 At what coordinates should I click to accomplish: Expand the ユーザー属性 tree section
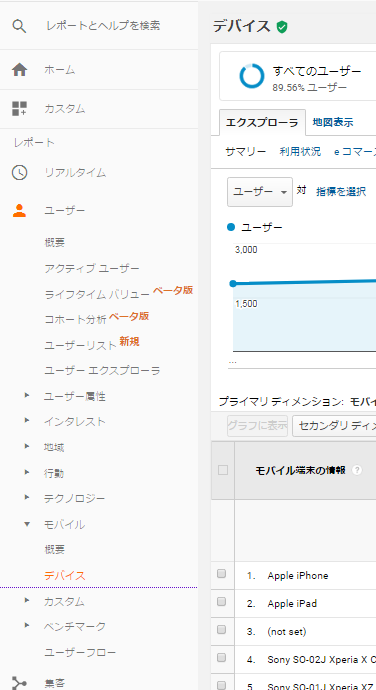[27, 395]
